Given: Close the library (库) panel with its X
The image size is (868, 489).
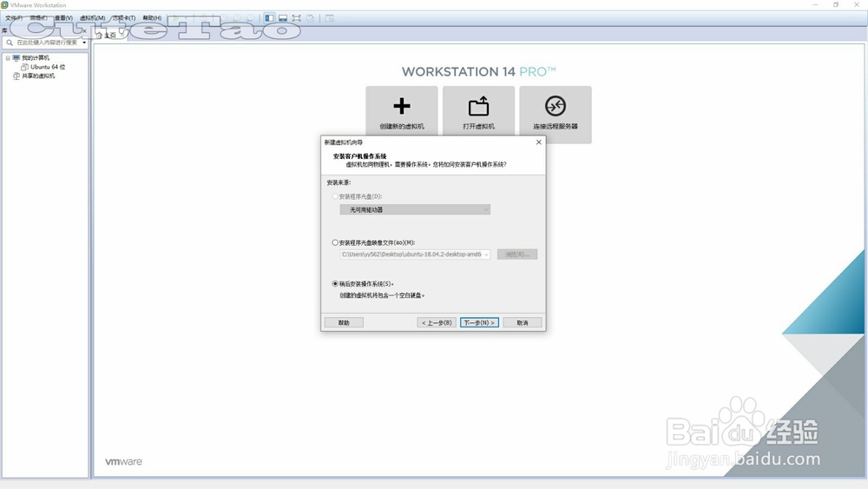Looking at the screenshot, I should (84, 31).
